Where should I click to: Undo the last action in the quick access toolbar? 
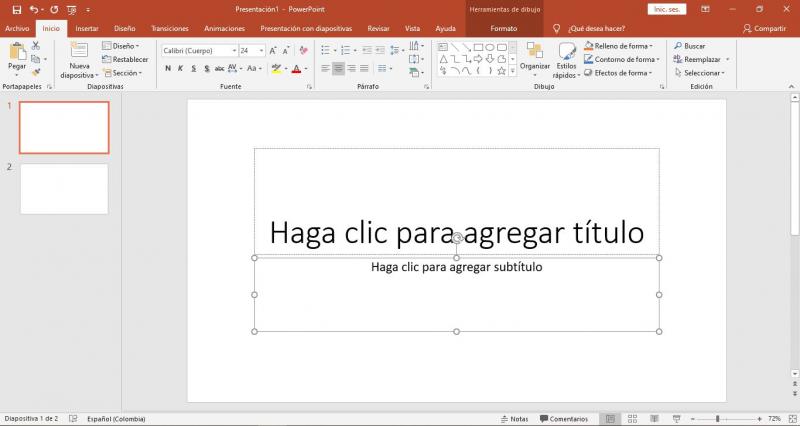(x=34, y=9)
